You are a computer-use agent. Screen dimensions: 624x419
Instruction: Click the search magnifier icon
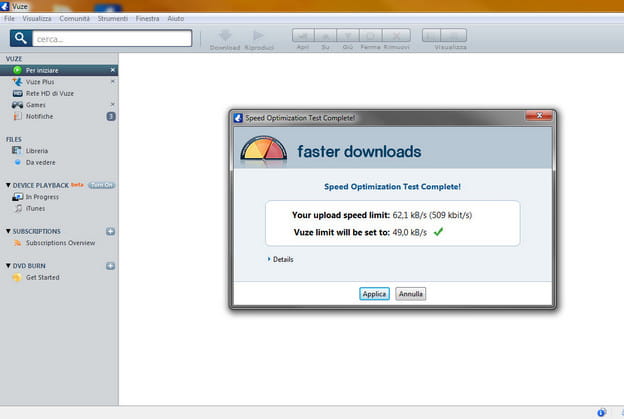point(19,38)
